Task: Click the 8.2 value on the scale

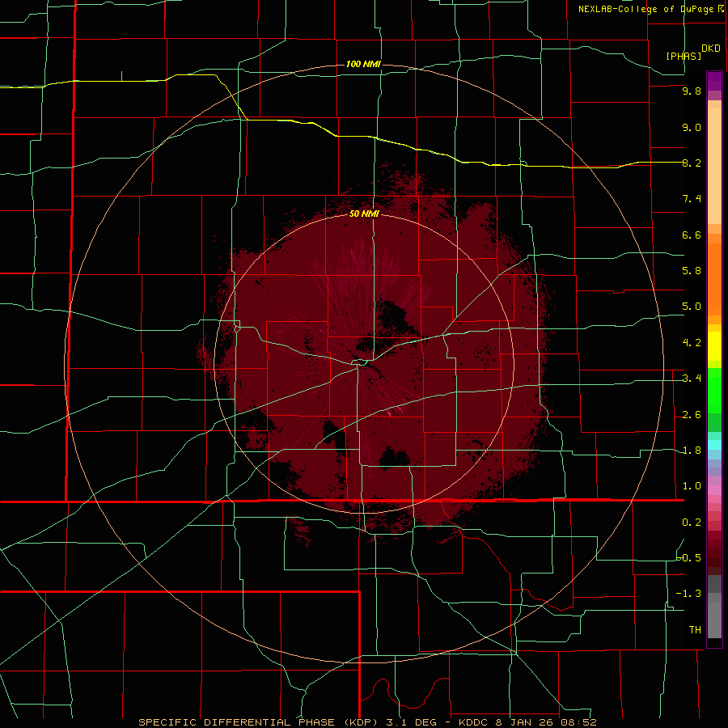Action: (692, 163)
